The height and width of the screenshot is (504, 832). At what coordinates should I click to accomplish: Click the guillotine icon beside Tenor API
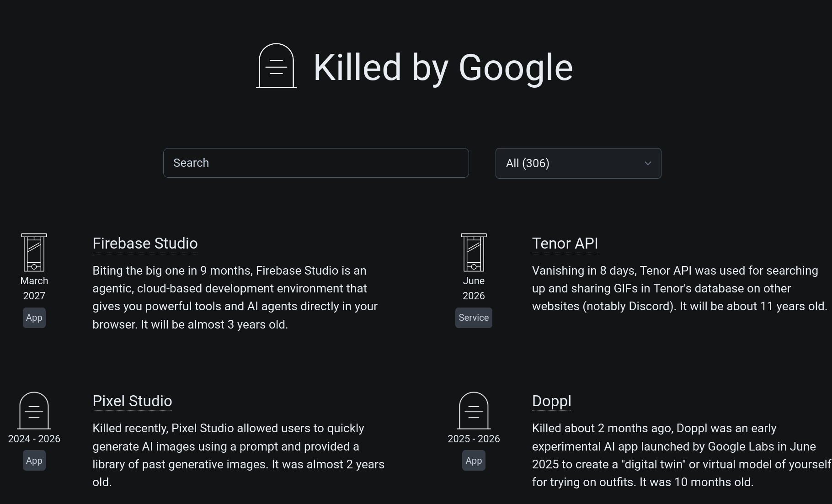tap(474, 253)
